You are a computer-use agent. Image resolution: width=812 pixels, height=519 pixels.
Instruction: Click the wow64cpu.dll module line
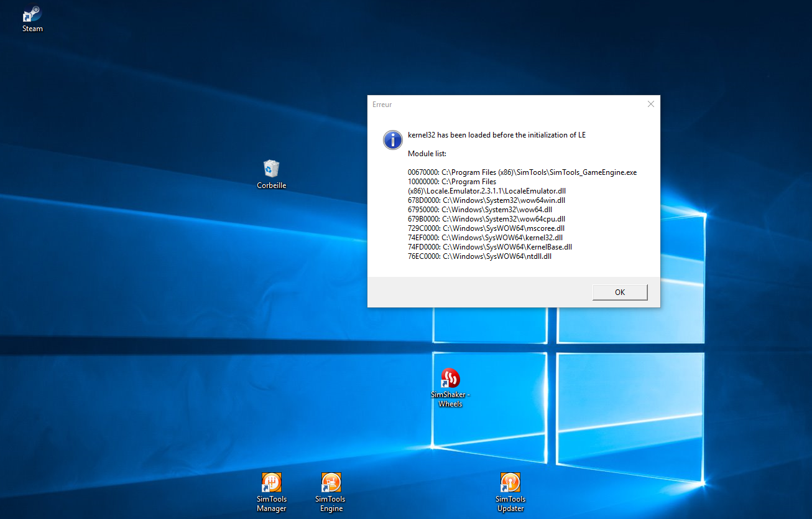point(486,219)
